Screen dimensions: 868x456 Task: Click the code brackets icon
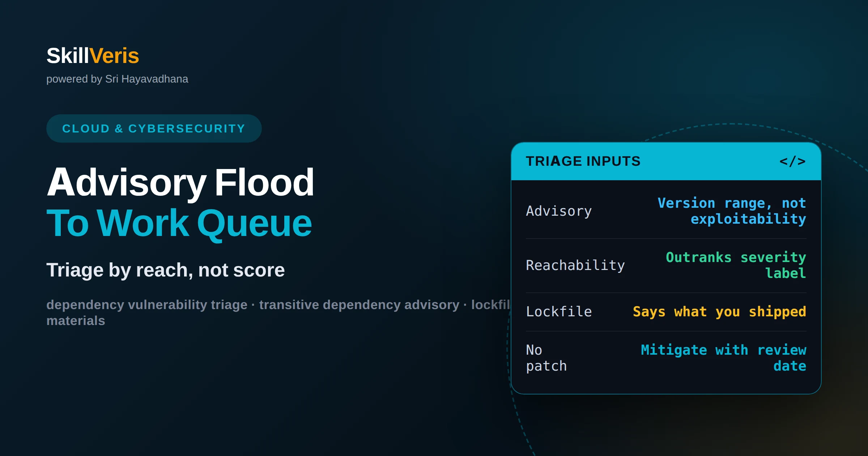792,161
